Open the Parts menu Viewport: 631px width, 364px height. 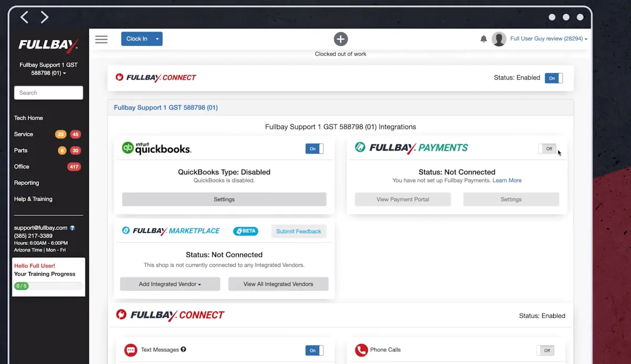[21, 151]
